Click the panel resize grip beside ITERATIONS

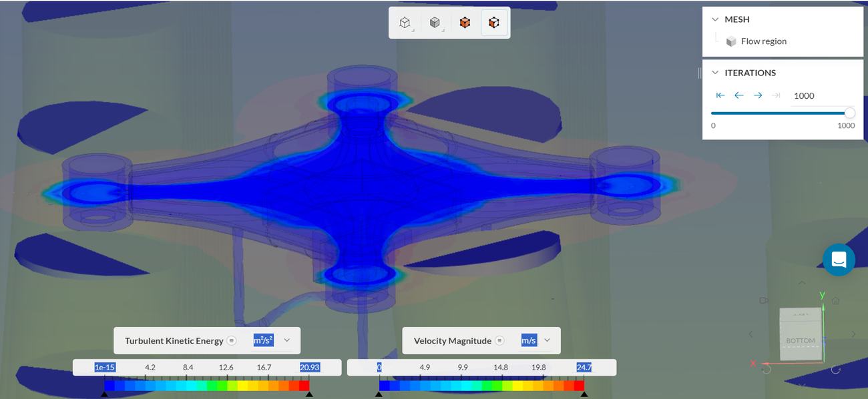[700, 73]
